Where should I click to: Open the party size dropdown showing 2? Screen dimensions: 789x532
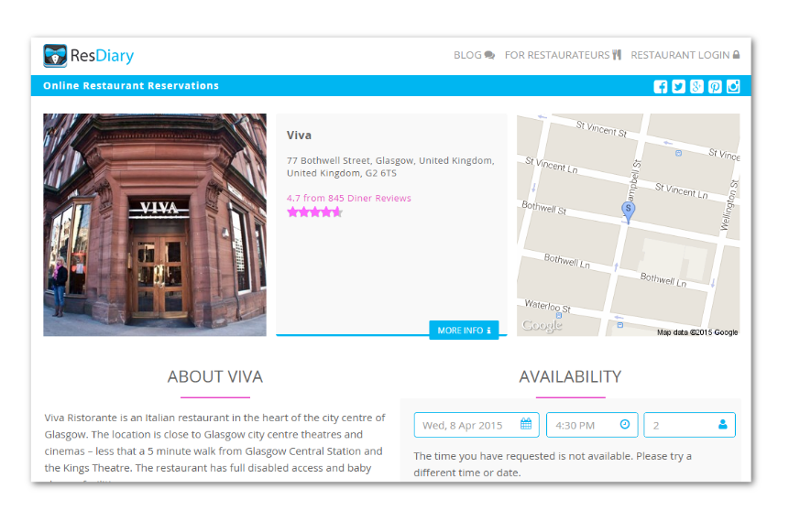(x=689, y=425)
